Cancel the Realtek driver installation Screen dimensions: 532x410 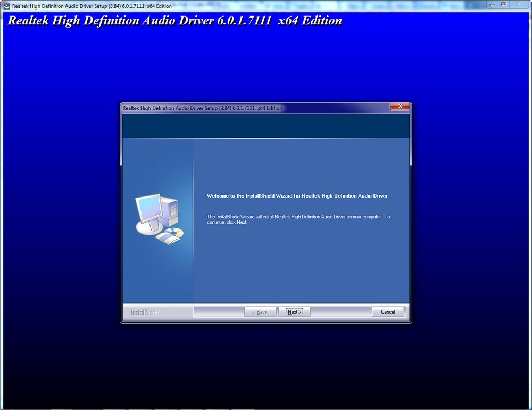[388, 311]
